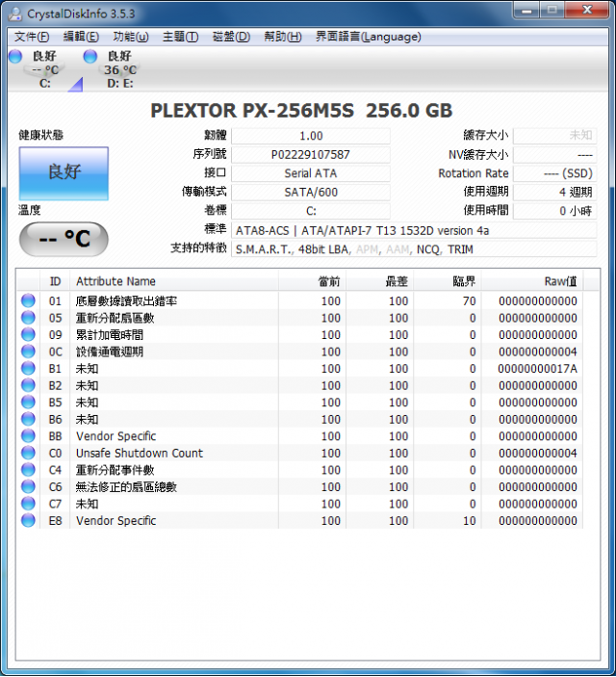
Task: Click the firmware field showing 1.00
Action: 311,136
